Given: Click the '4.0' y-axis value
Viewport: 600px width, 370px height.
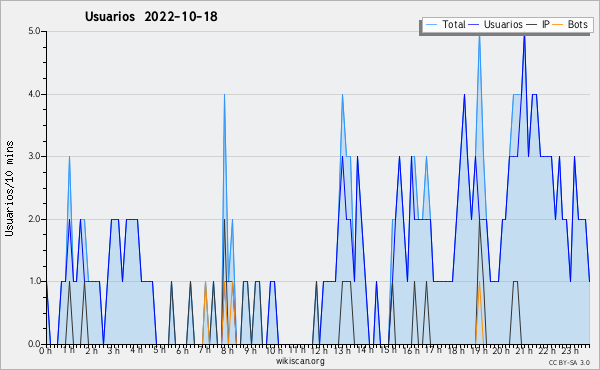Looking at the screenshot, I should click(34, 94).
